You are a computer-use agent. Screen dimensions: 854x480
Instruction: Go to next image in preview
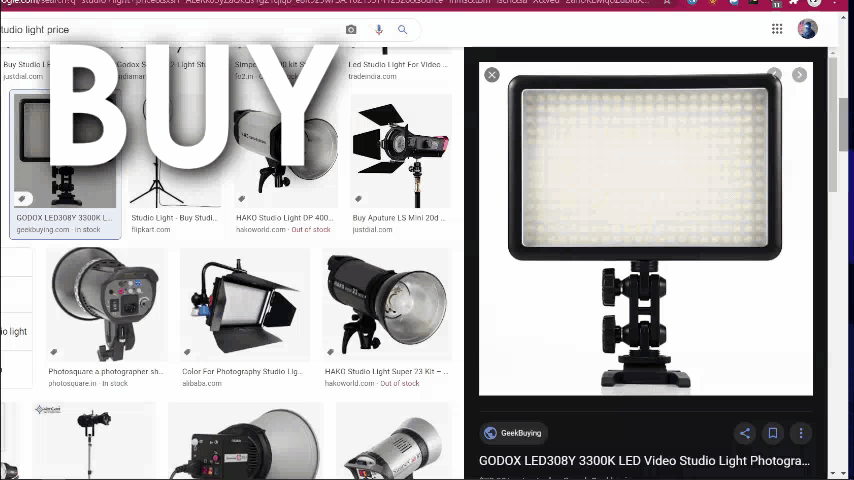(x=800, y=75)
